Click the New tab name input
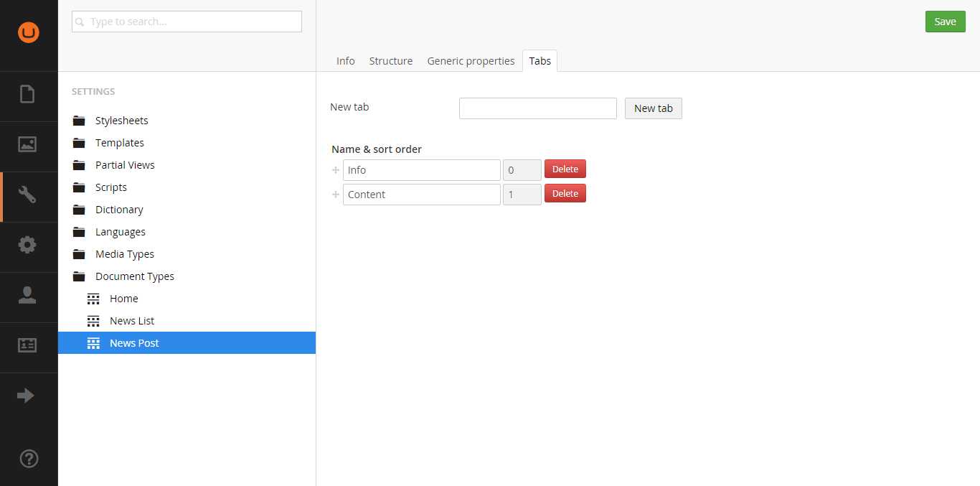The height and width of the screenshot is (486, 980). [538, 108]
